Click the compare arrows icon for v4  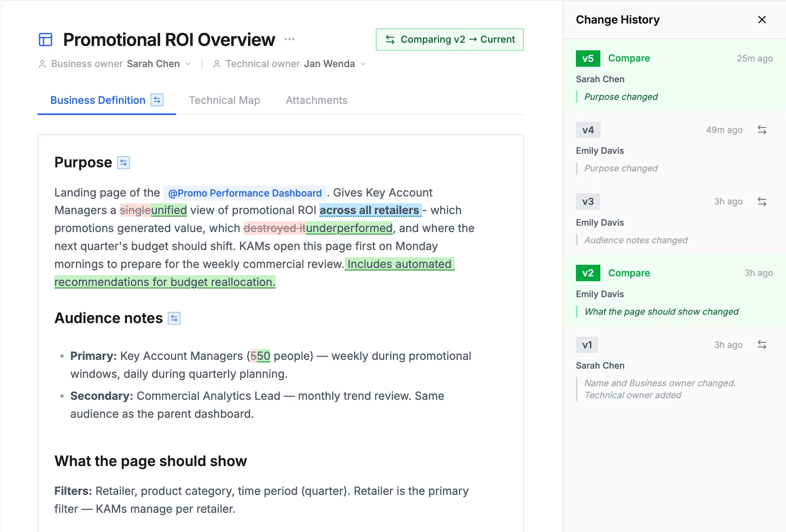pos(762,130)
